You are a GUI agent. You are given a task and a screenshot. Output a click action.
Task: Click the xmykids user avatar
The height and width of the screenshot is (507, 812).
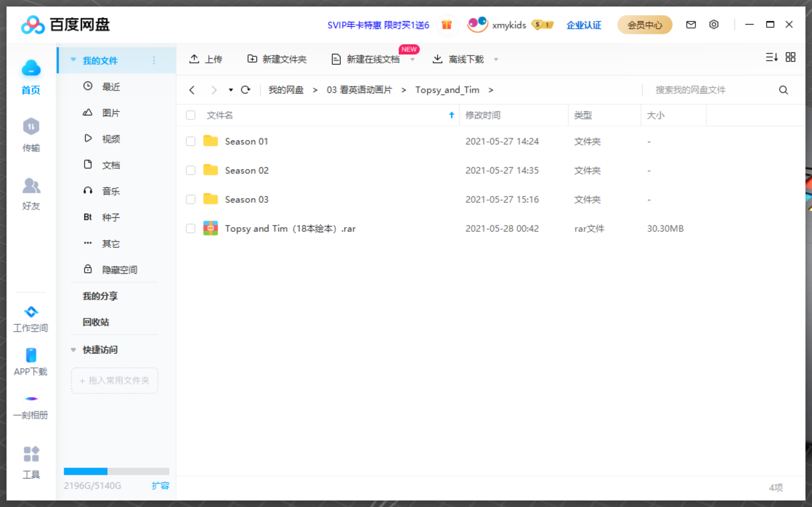(x=477, y=24)
